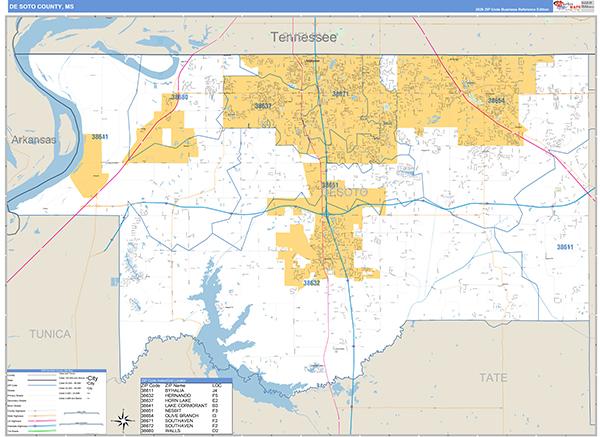Click the "ZIP Code Business Reference Edition" header text
Image resolution: width=600 pixels, height=437 pixels.
(512, 10)
